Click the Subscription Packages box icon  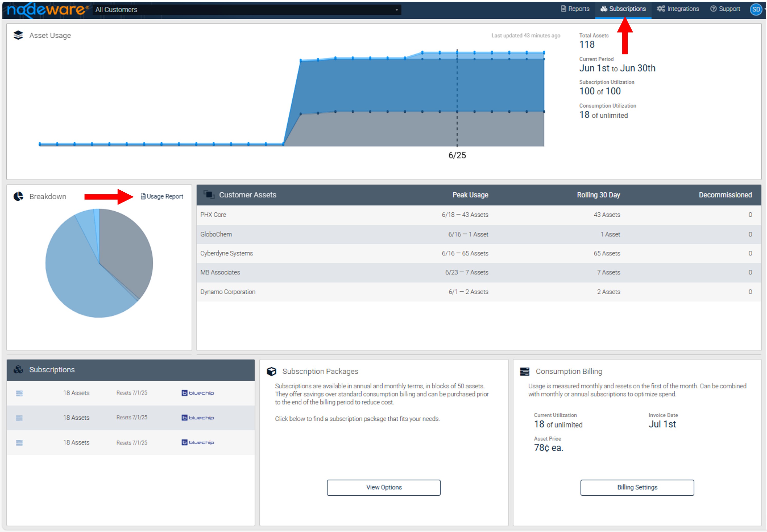[x=272, y=371]
